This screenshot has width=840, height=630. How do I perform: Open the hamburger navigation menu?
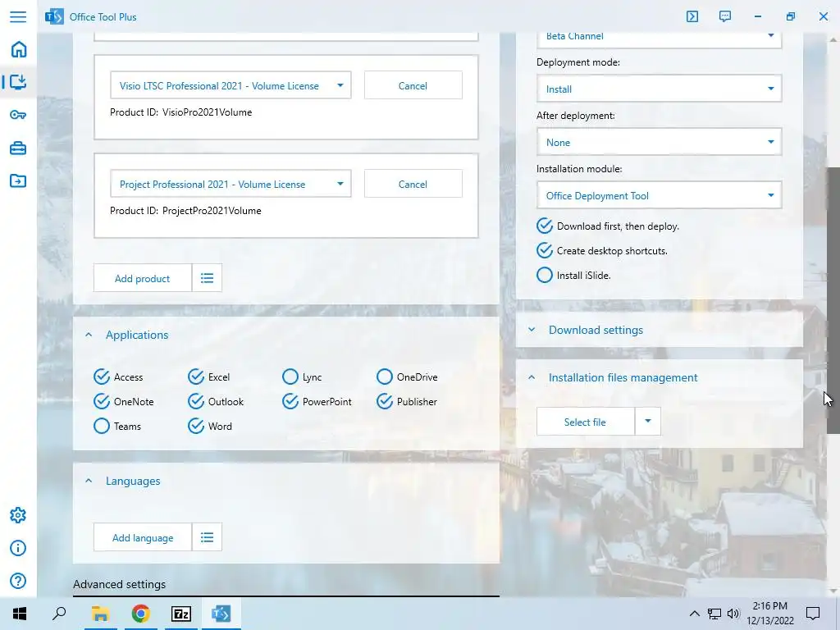click(18, 16)
